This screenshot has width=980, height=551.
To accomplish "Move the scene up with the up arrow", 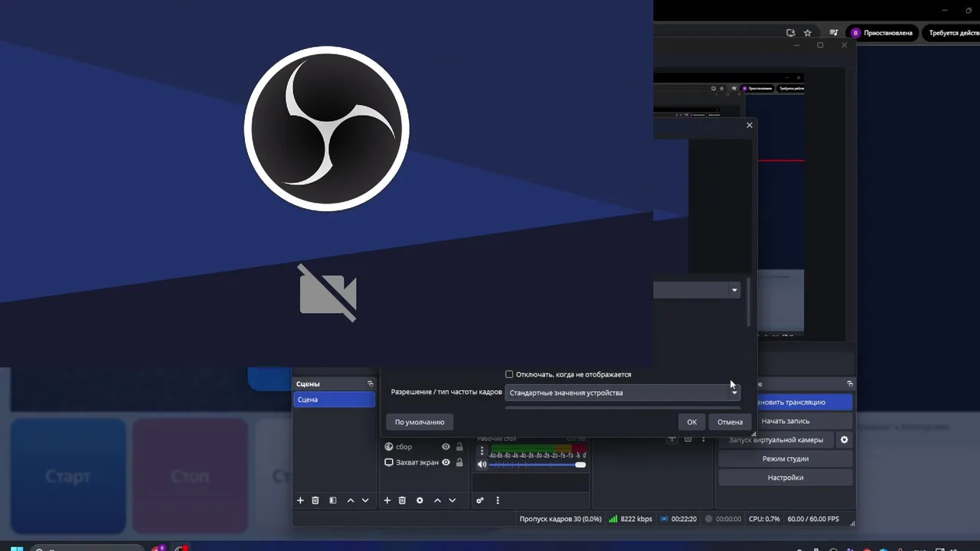I will pos(351,500).
